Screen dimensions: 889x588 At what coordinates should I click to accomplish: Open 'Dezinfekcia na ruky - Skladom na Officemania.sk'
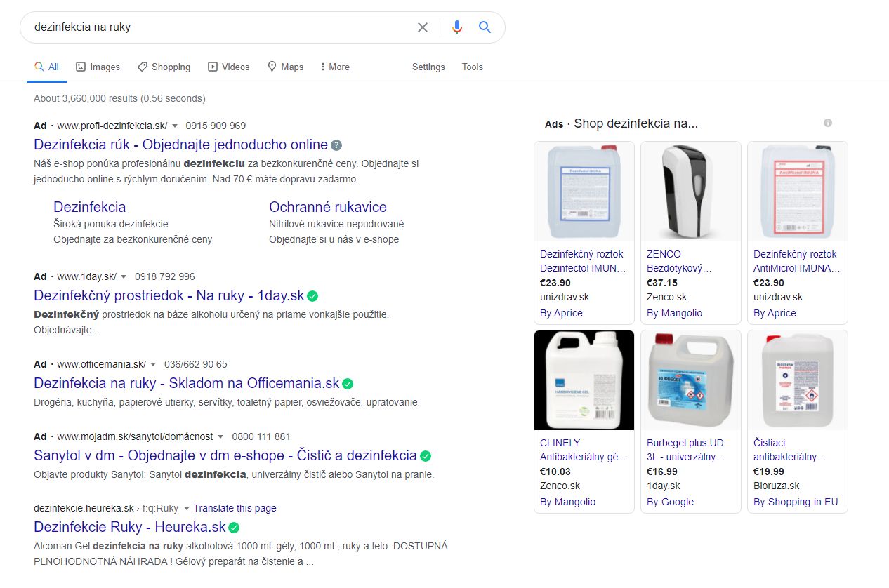pos(187,384)
